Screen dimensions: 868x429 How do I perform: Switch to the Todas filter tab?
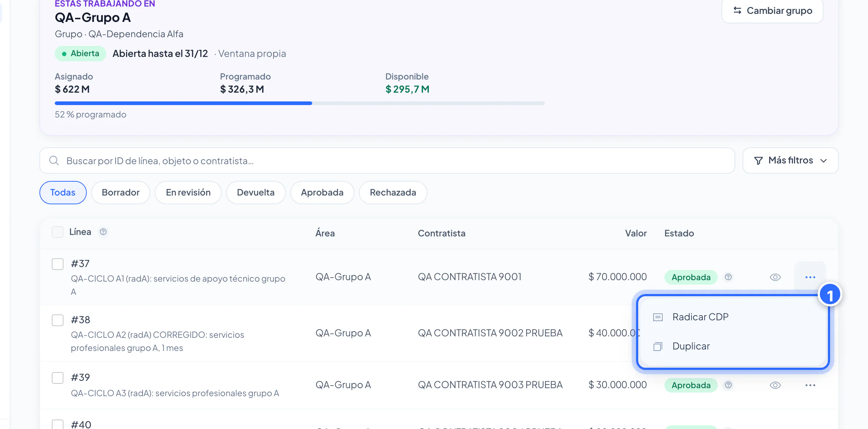coord(63,193)
